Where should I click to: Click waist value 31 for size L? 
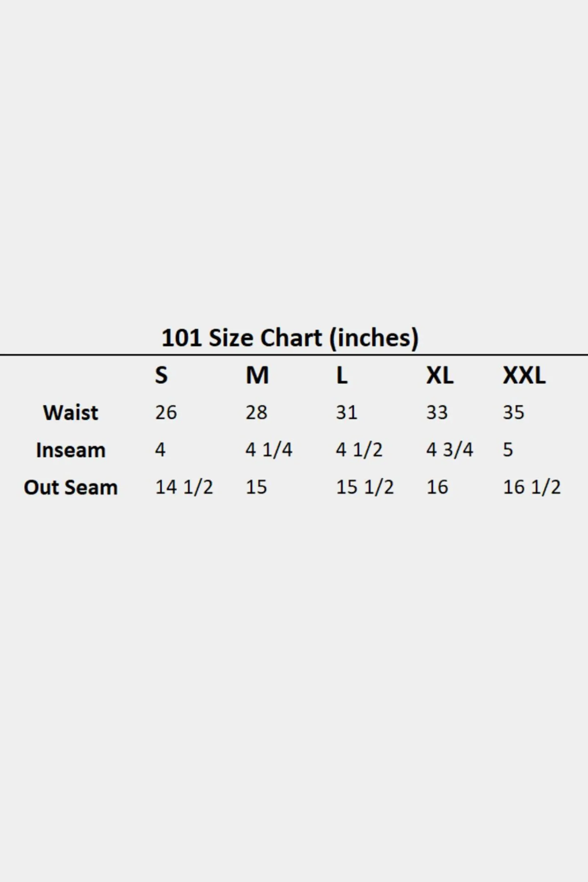click(x=347, y=412)
